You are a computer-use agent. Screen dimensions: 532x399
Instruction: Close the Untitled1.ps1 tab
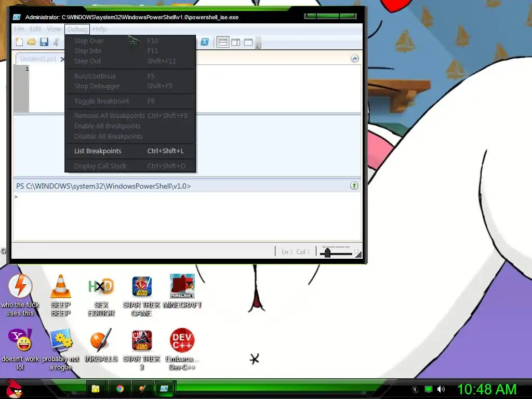[62, 59]
